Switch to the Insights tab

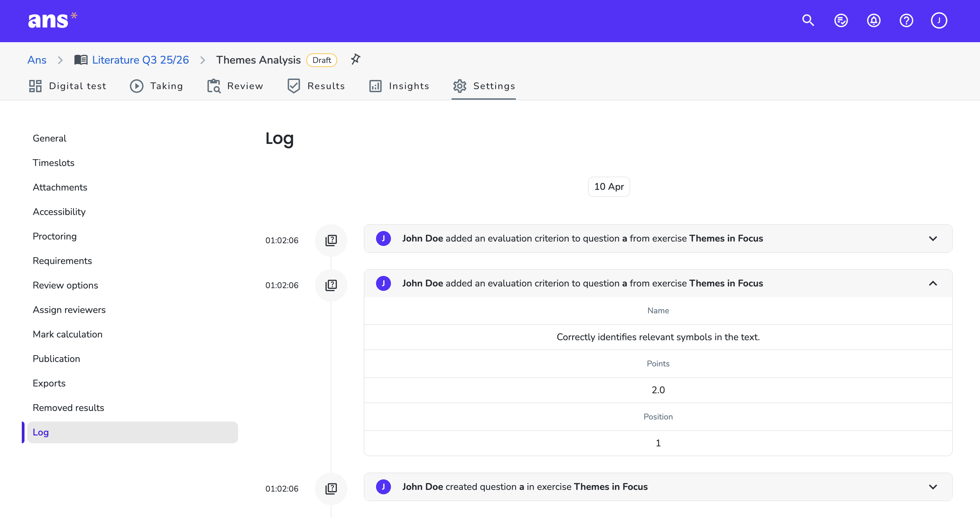pos(399,86)
